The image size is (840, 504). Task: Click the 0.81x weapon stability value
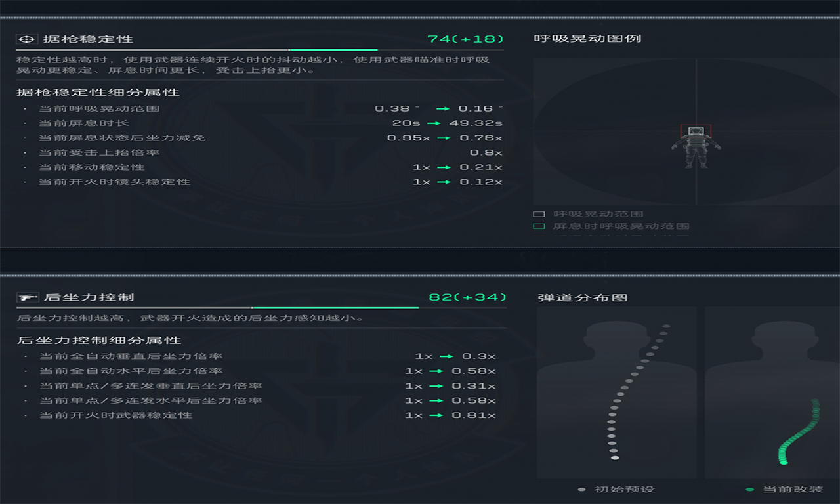[474, 415]
